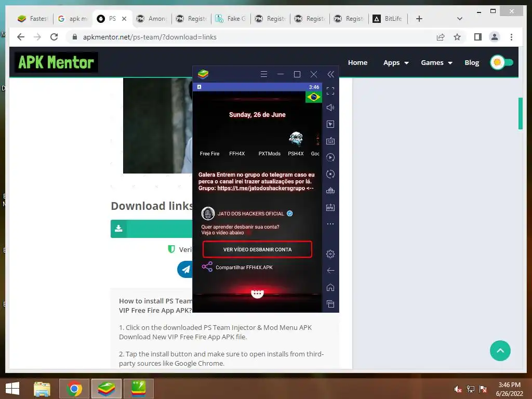Screen dimensions: 532x399
Task: Go back in Chrome browser
Action: (x=21, y=37)
